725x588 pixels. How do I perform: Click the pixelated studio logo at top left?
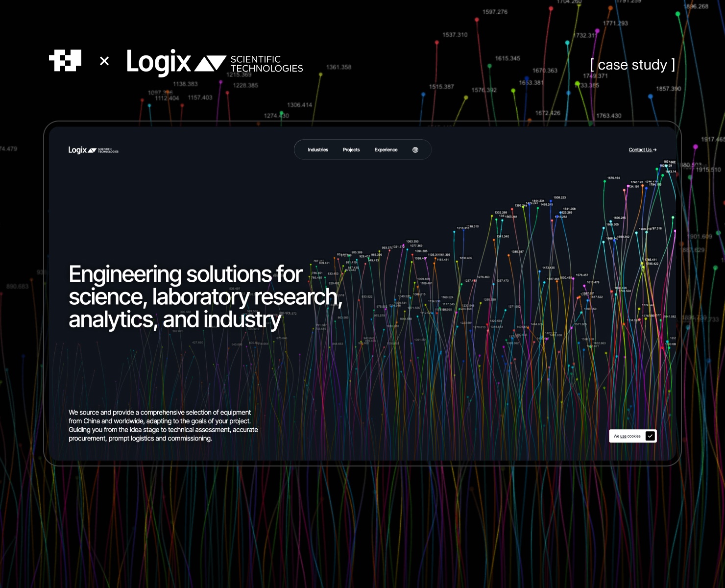pyautogui.click(x=65, y=61)
